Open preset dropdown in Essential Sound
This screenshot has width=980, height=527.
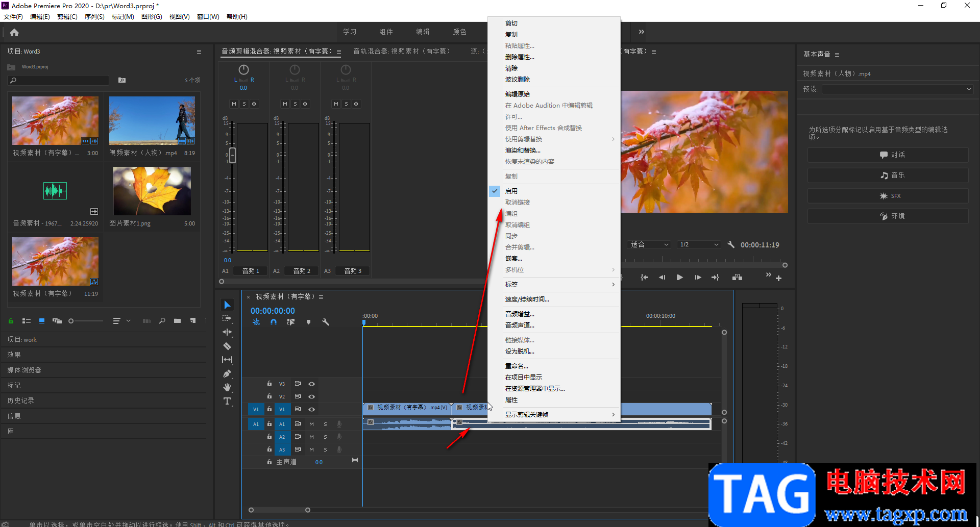897,89
